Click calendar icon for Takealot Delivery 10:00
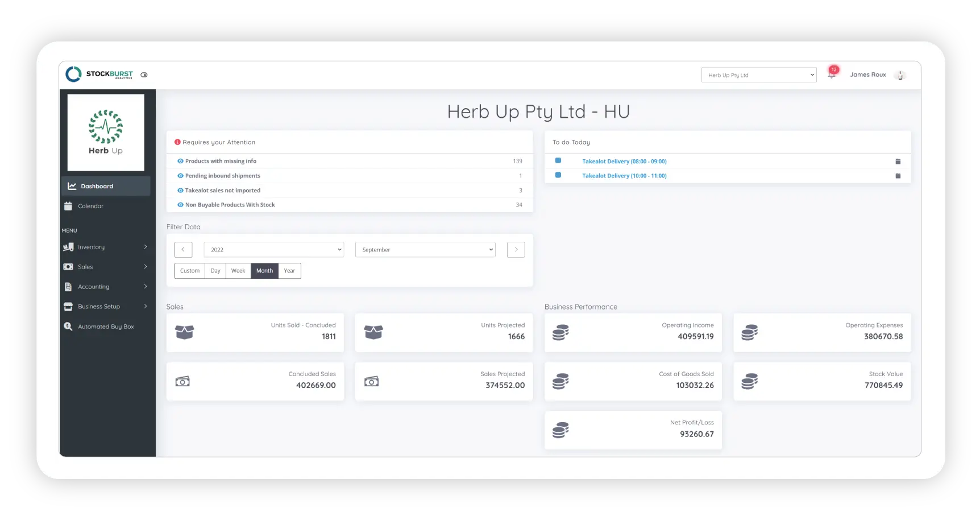 tap(898, 176)
